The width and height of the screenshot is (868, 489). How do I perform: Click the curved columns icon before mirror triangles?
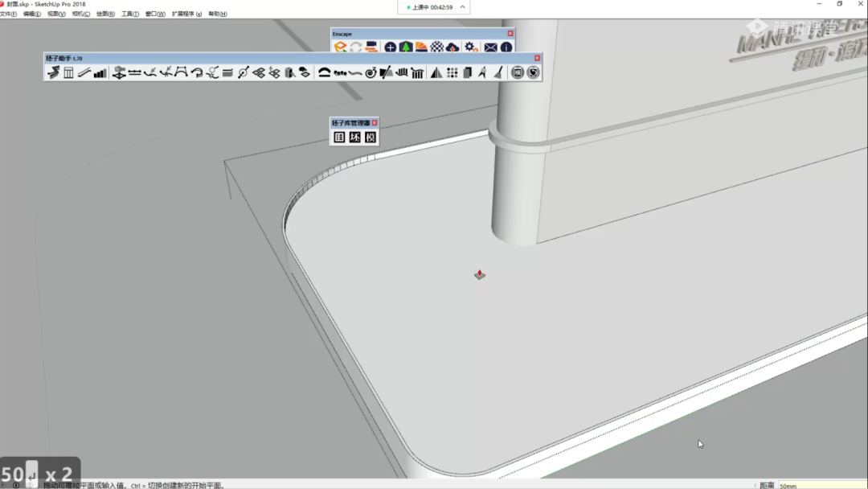(417, 72)
